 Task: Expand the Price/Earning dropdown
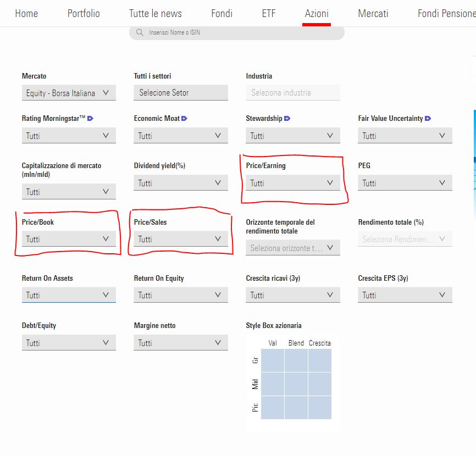[292, 183]
